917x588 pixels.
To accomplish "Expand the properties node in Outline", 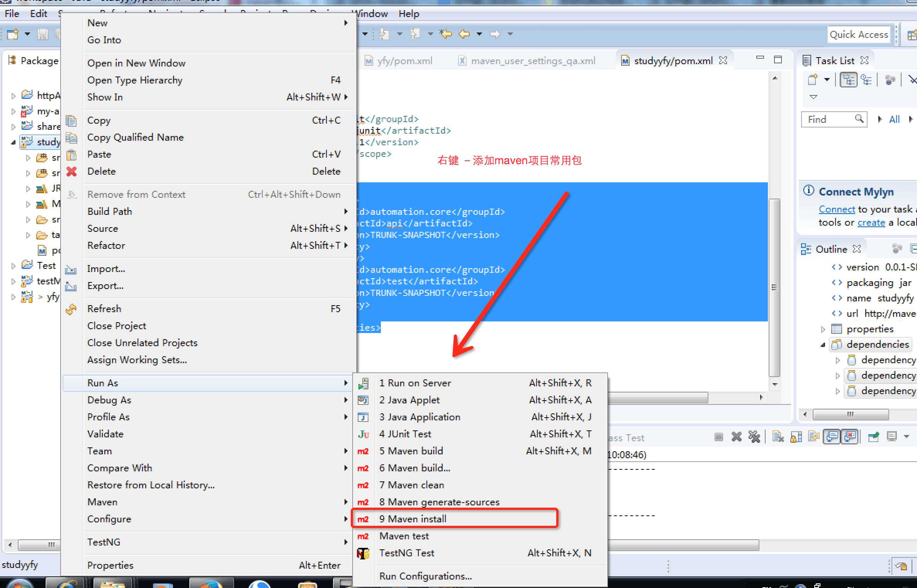I will [x=823, y=329].
